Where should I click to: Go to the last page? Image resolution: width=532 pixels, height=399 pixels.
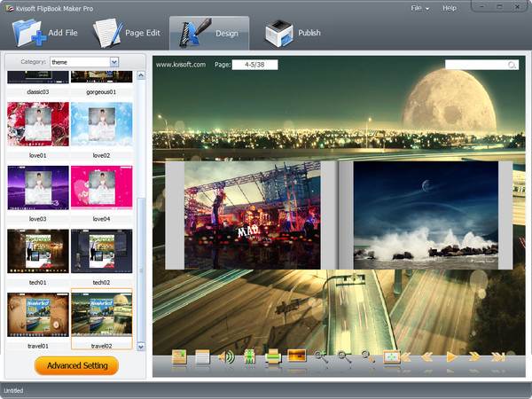(x=498, y=357)
